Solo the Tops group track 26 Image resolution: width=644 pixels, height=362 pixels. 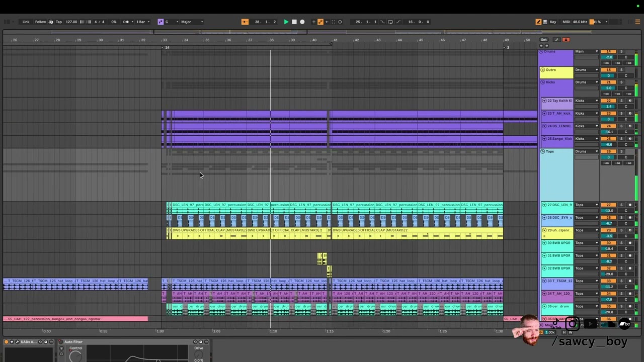(x=621, y=151)
